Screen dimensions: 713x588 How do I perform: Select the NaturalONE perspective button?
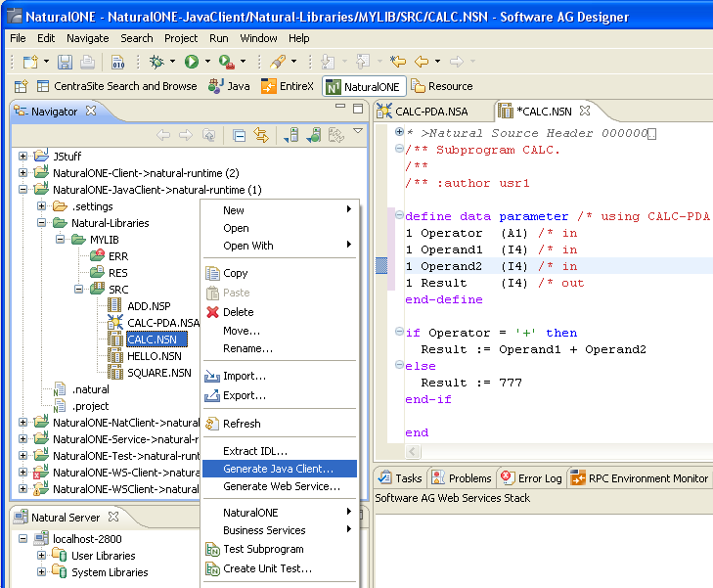pyautogui.click(x=364, y=86)
